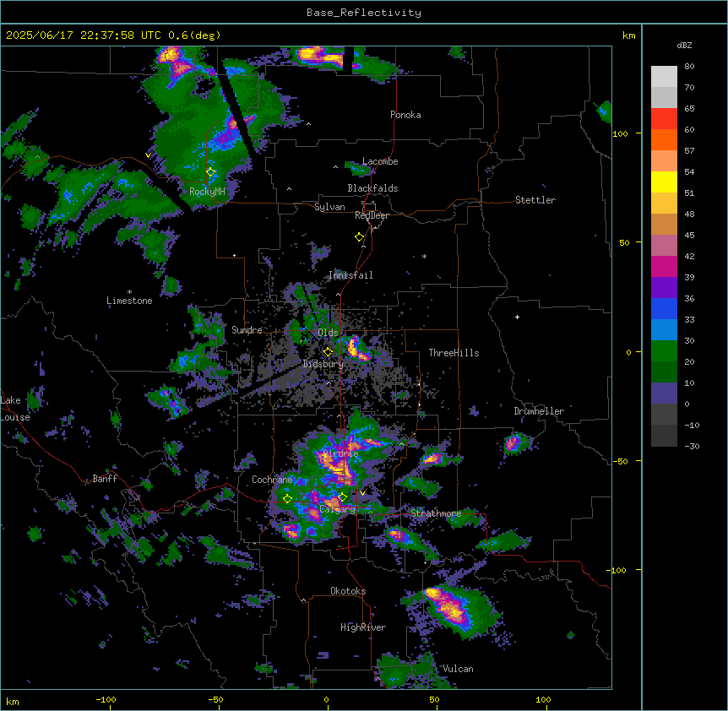
Task: Click the HighRiver label
Action: click(363, 627)
